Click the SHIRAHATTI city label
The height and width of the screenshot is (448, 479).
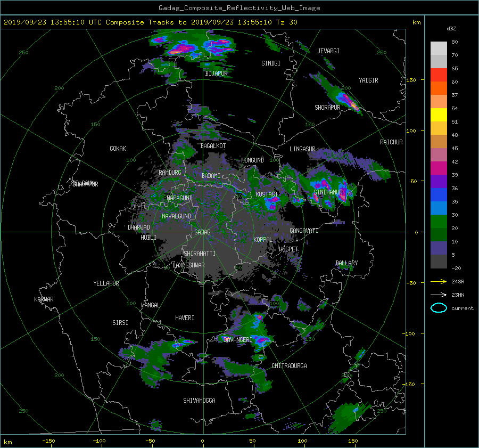pos(200,254)
